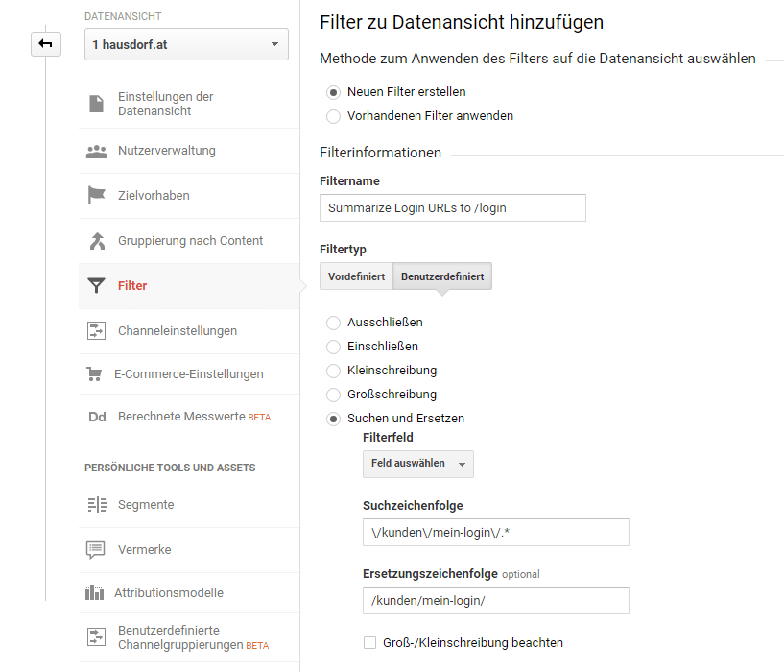Switch to the Vordefiniert filter type tab
Viewport: 784px width, 672px height.
pyautogui.click(x=356, y=276)
